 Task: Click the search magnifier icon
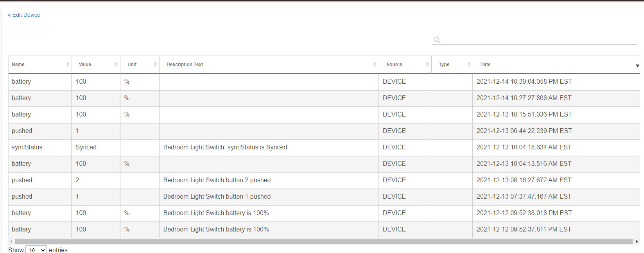tap(437, 40)
